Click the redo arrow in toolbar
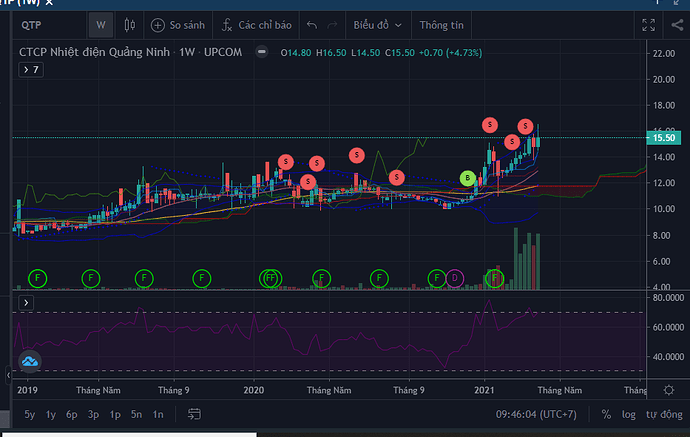Image resolution: width=690 pixels, height=437 pixels. 335,25
